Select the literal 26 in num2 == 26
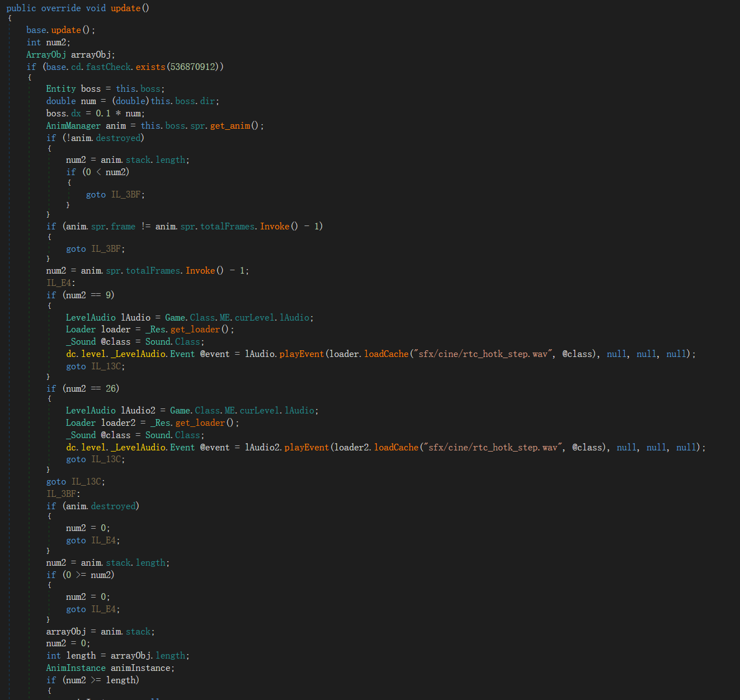Screen dimensions: 740x700 (x=111, y=389)
